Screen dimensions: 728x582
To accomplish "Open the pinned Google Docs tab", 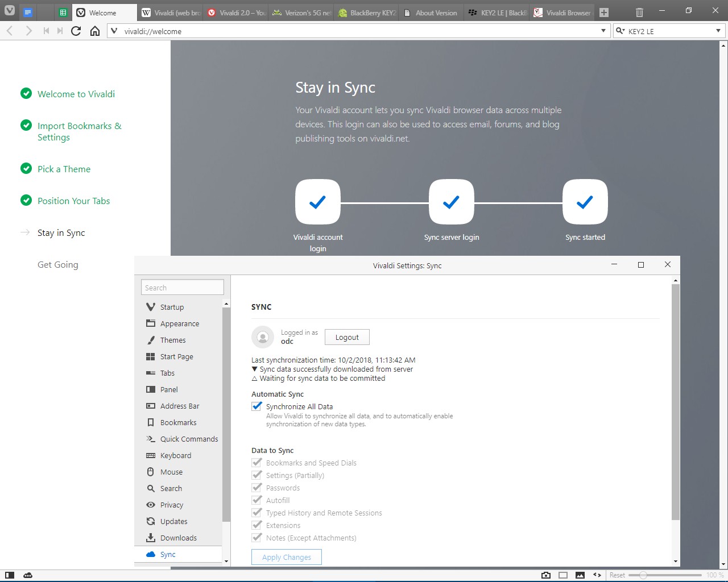I will [x=28, y=13].
